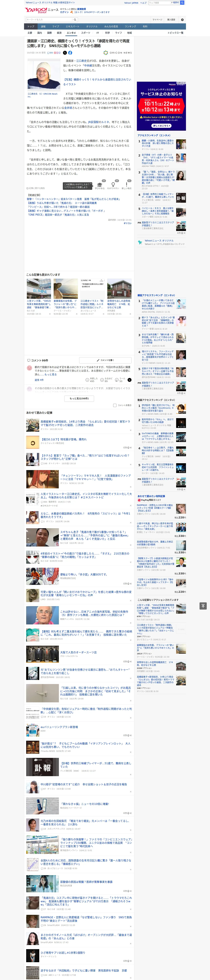Open related link 『ONE PIECE』尾田栄一郎氏
210x980 pixels.
point(58,215)
